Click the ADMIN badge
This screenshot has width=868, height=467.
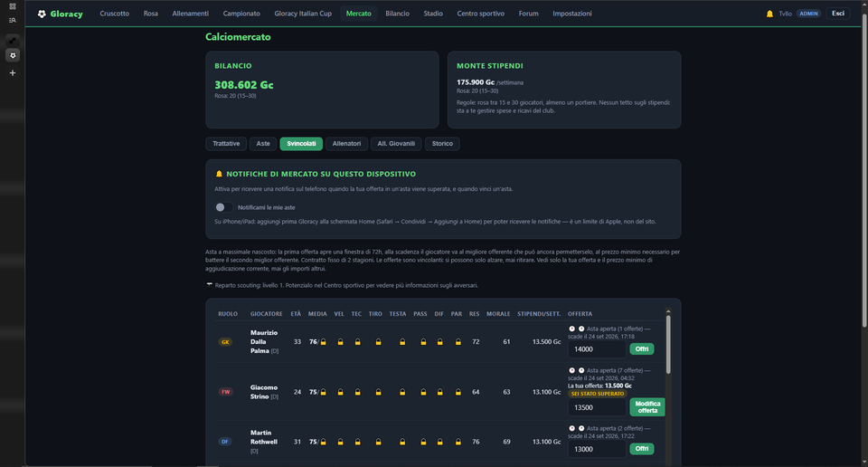click(x=808, y=14)
